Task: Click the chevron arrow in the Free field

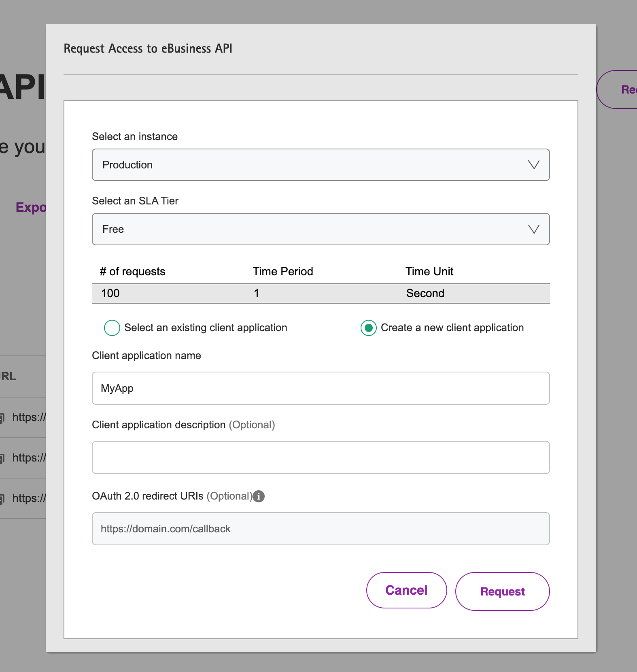Action: 533,229
